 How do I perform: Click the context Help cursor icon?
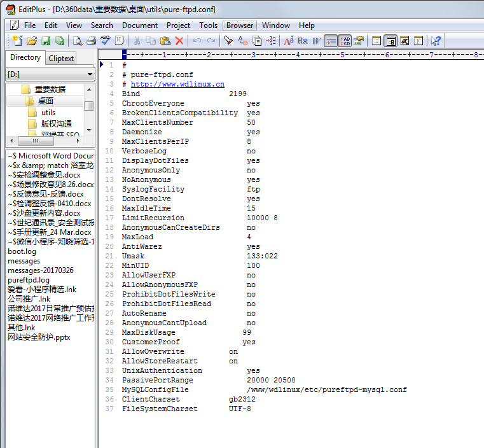pyautogui.click(x=436, y=41)
